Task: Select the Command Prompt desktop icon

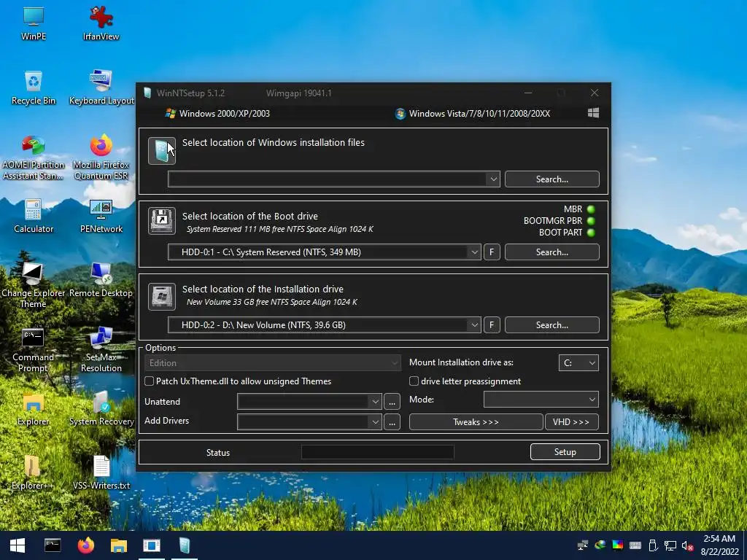Action: [x=34, y=350]
